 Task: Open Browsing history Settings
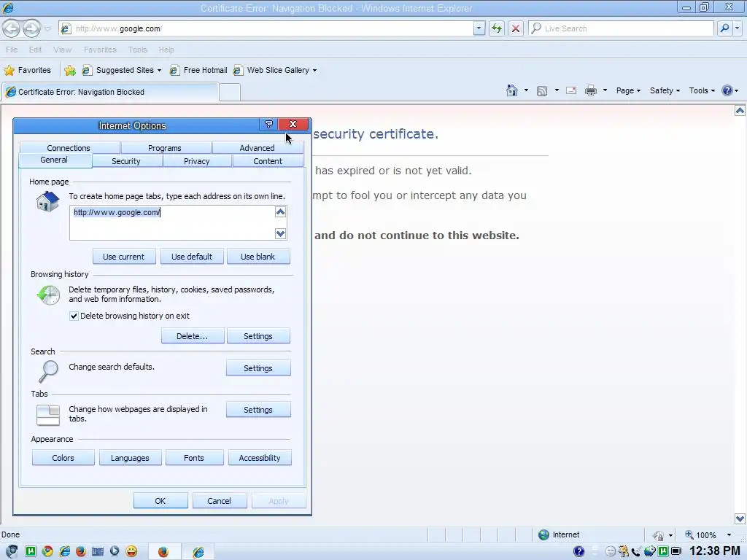258,335
